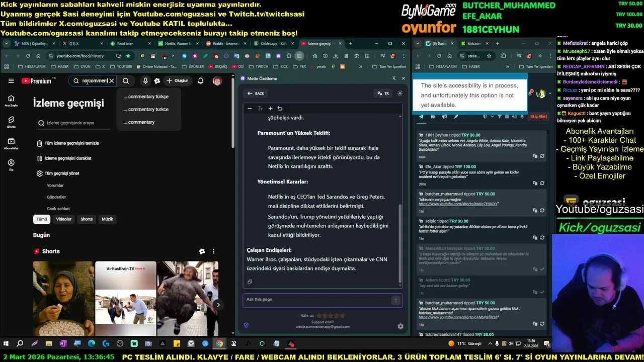644x362 pixels.
Task: Send question with the up-arrow button
Action: point(396,300)
